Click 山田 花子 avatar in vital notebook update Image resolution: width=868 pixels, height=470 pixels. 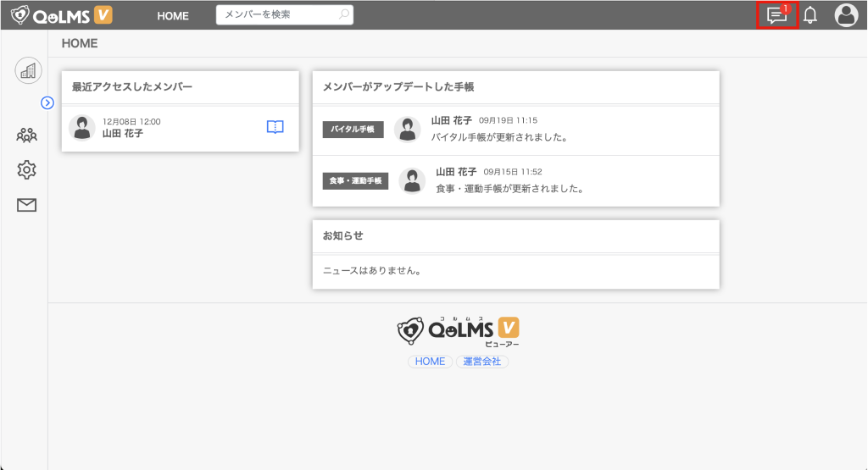408,130
